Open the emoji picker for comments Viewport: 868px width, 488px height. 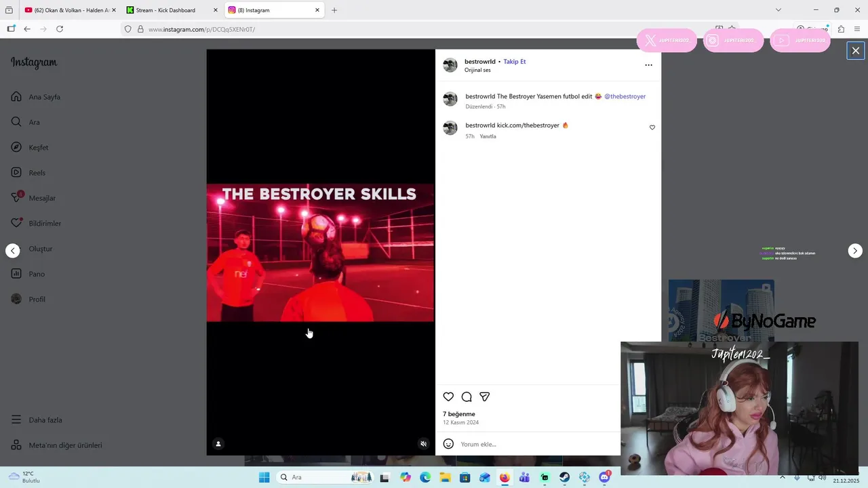tap(448, 444)
